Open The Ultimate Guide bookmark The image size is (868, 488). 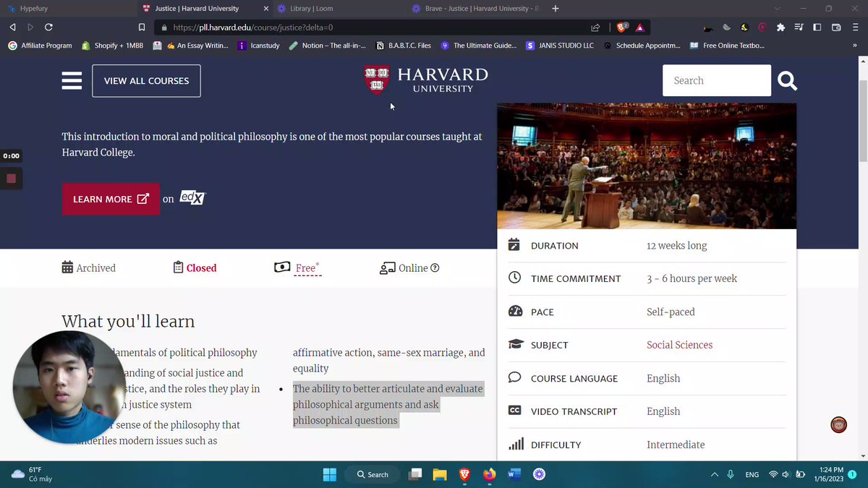point(478,46)
